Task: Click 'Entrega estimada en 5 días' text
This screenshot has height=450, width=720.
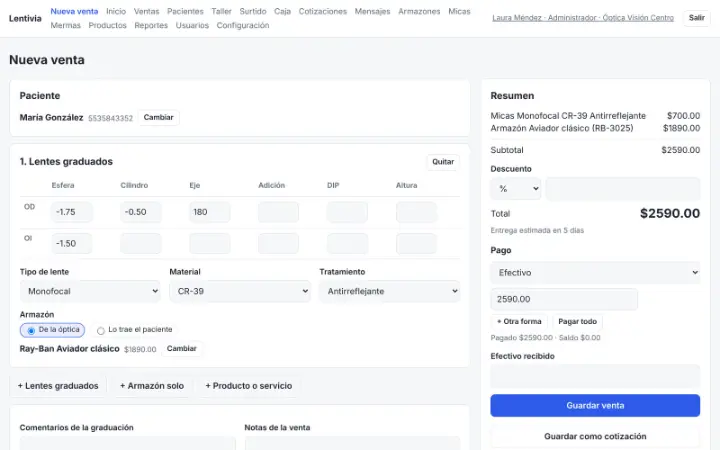Action: [537, 231]
